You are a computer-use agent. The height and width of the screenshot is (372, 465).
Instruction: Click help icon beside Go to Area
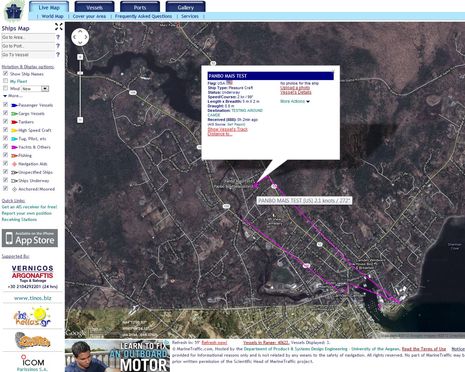point(58,37)
